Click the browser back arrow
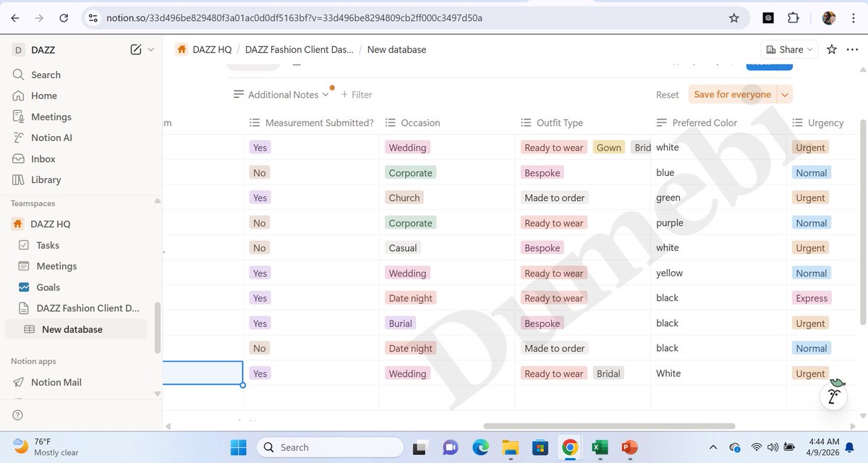Viewport: 868px width, 463px height. click(17, 17)
